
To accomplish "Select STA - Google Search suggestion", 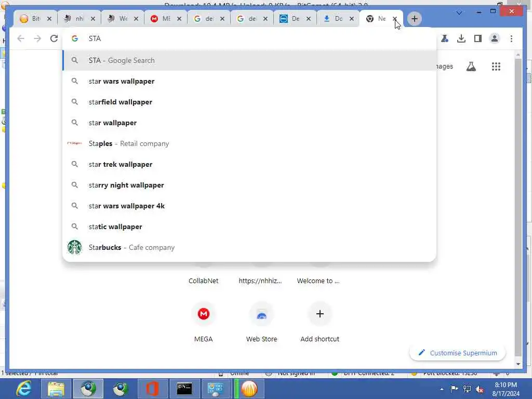I will [x=249, y=60].
